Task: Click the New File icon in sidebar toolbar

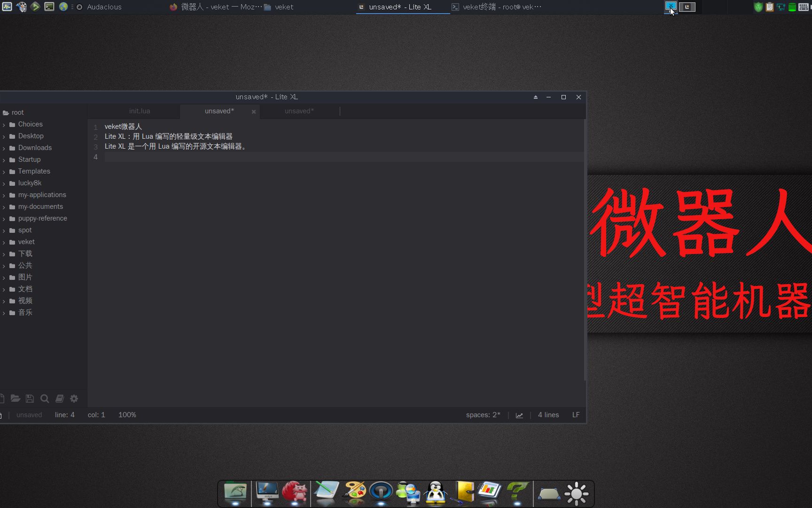Action: coord(2,398)
